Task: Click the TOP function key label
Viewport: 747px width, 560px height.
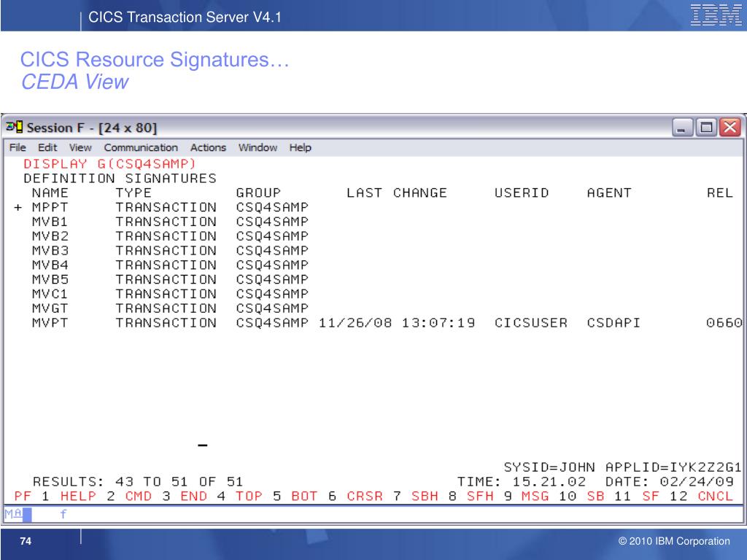Action: [x=249, y=496]
